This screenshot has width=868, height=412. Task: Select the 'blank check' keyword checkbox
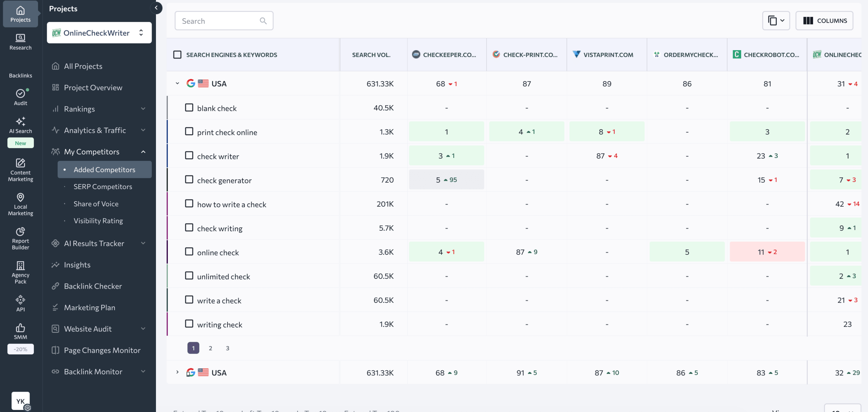coord(189,107)
